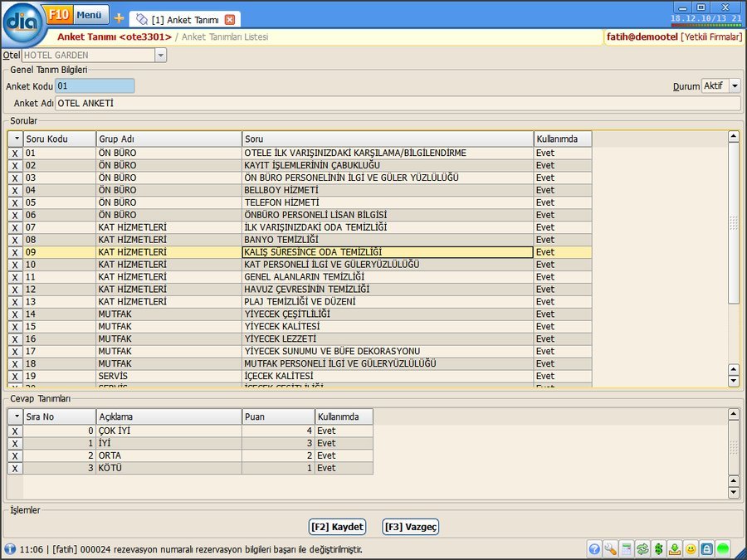
Task: Remove the BANYO TEMİZLİĞİ row via X
Action: 15,240
